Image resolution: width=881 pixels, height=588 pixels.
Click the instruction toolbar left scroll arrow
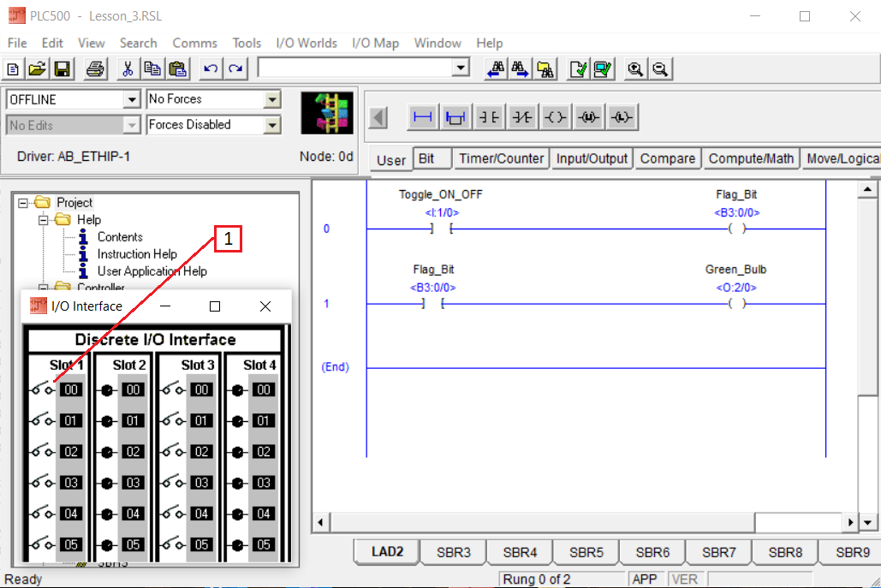click(x=378, y=118)
